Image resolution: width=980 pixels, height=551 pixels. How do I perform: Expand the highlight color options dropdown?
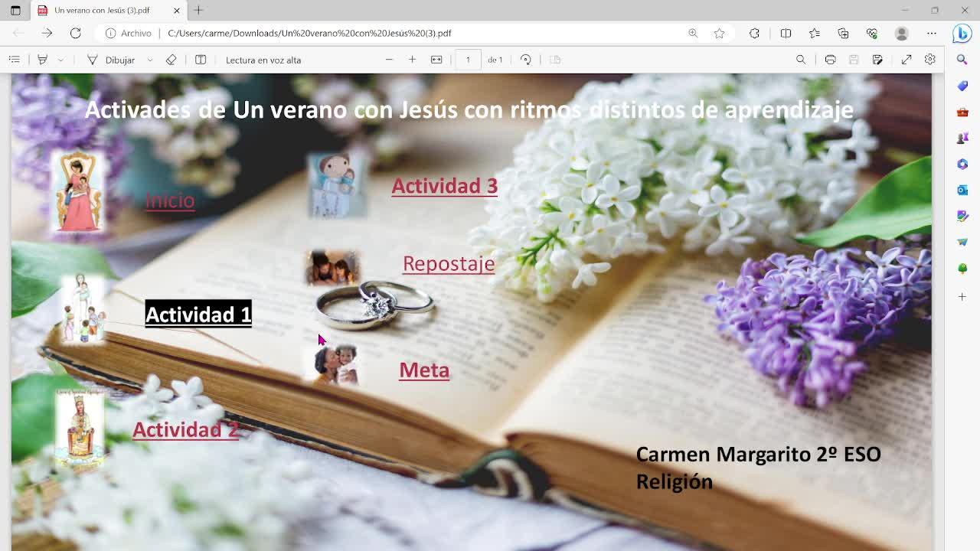60,60
